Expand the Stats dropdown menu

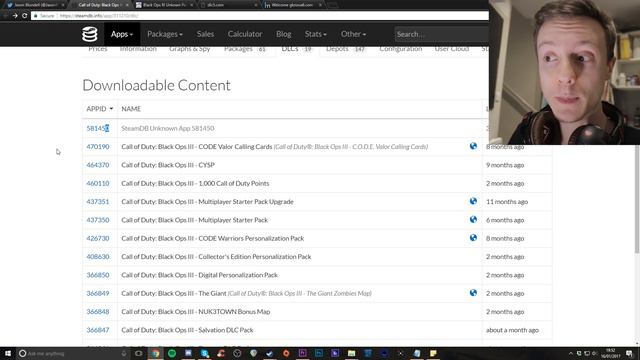(316, 34)
